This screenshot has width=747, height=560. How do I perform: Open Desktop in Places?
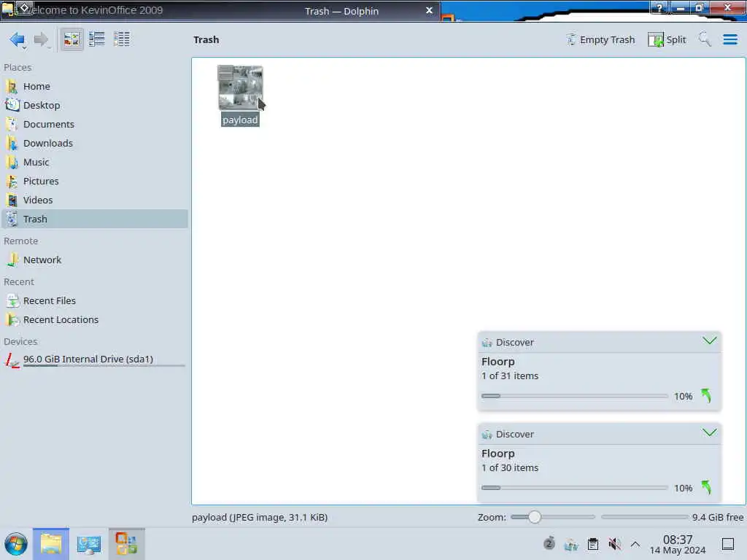coord(94,105)
